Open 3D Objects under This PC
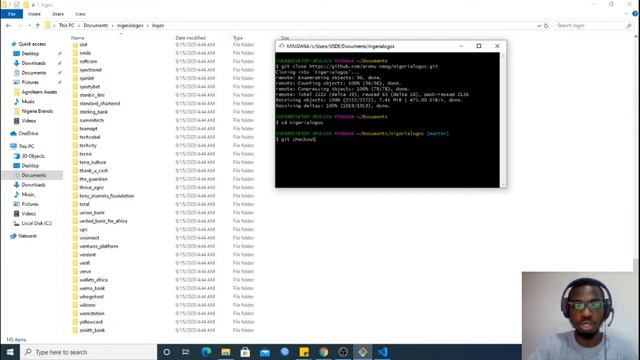 pyautogui.click(x=33, y=156)
